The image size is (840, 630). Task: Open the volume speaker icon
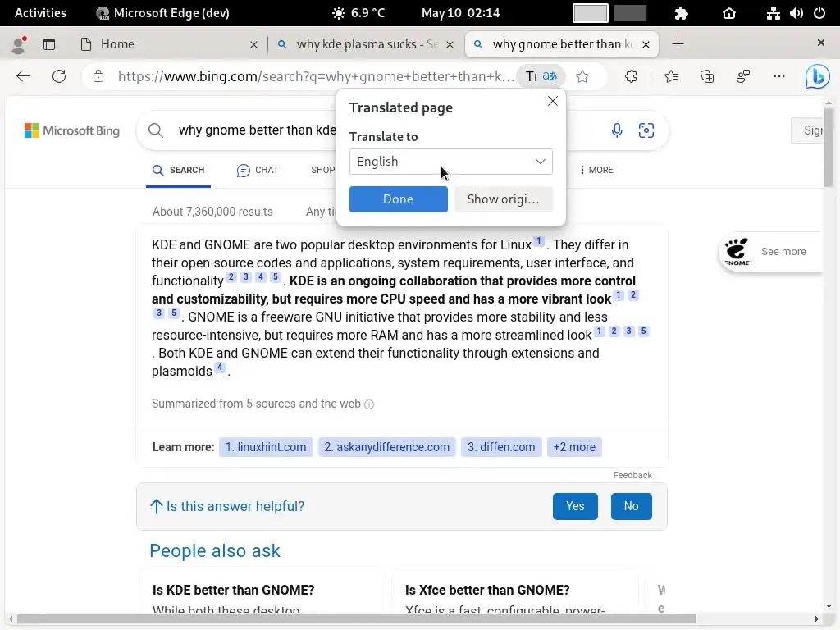796,13
